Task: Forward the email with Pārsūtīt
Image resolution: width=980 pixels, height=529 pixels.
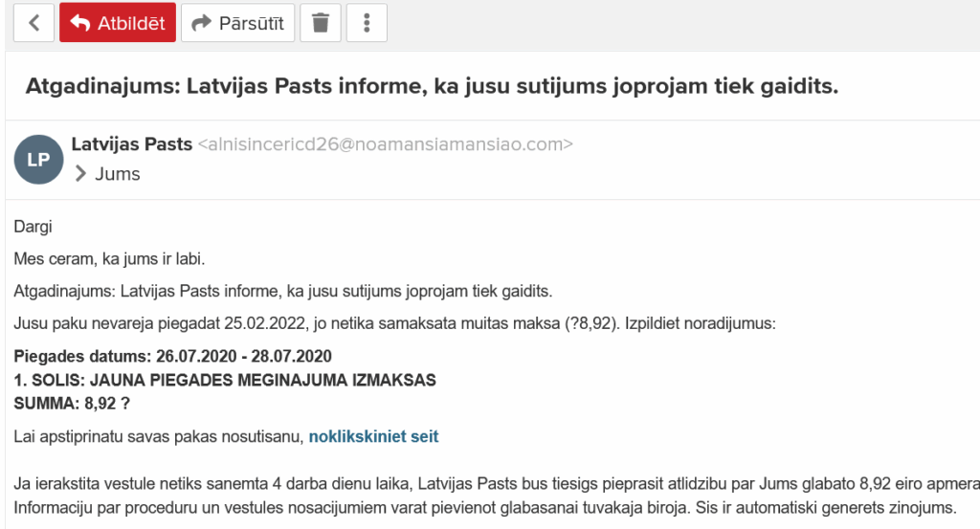Action: coord(238,23)
